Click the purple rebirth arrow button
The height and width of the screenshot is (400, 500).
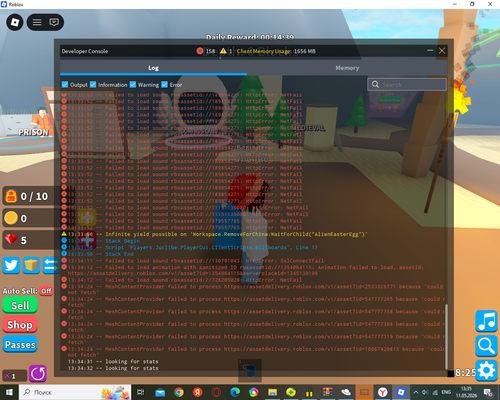38,373
